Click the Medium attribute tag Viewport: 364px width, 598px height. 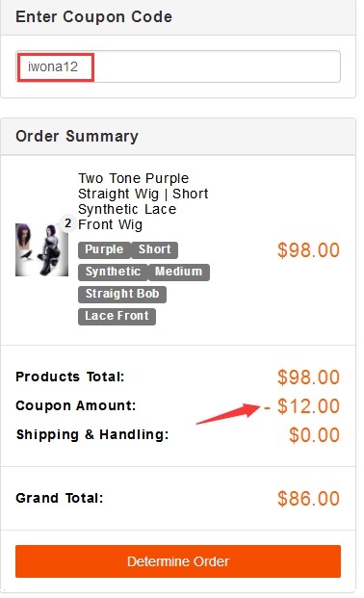pyautogui.click(x=178, y=272)
